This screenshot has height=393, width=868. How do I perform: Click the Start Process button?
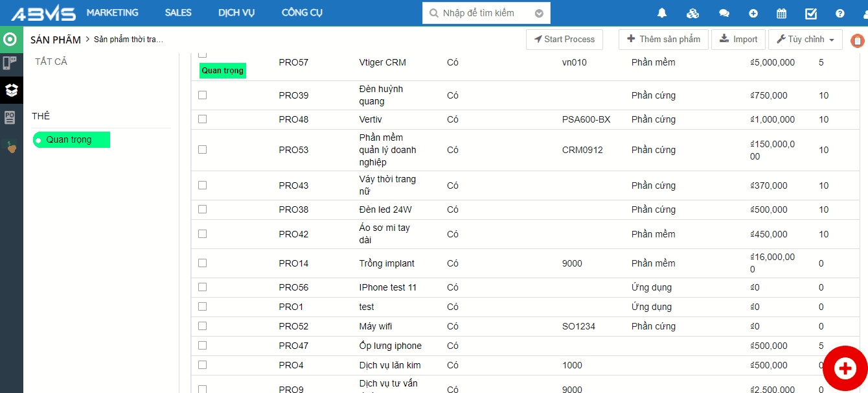pyautogui.click(x=564, y=40)
